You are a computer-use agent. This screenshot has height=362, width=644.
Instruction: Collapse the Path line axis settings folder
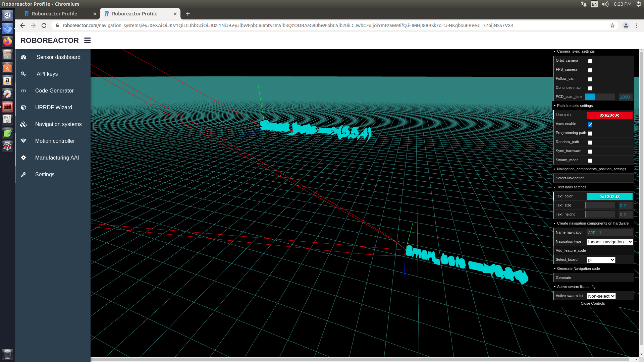(x=593, y=106)
